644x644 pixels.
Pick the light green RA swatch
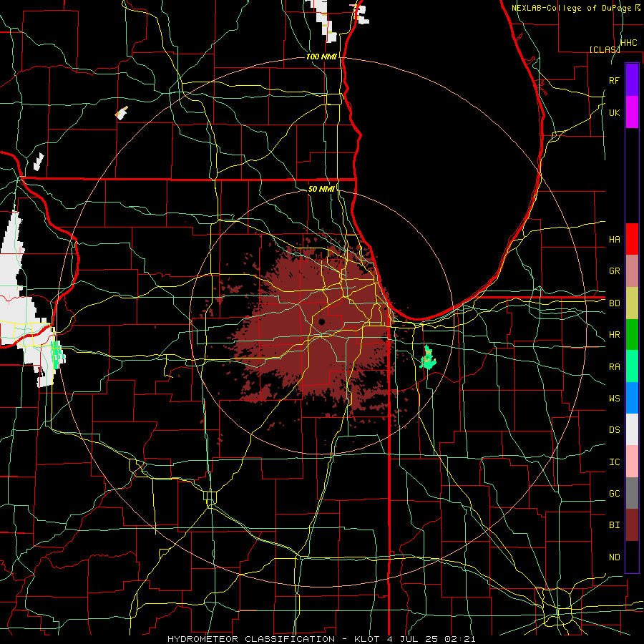(x=632, y=366)
